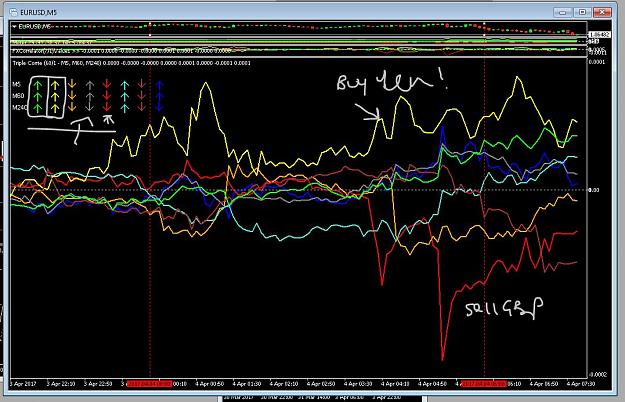Screen dimensions: 625x402
Task: Click the orange down arrow in M5 row
Action: [x=72, y=84]
